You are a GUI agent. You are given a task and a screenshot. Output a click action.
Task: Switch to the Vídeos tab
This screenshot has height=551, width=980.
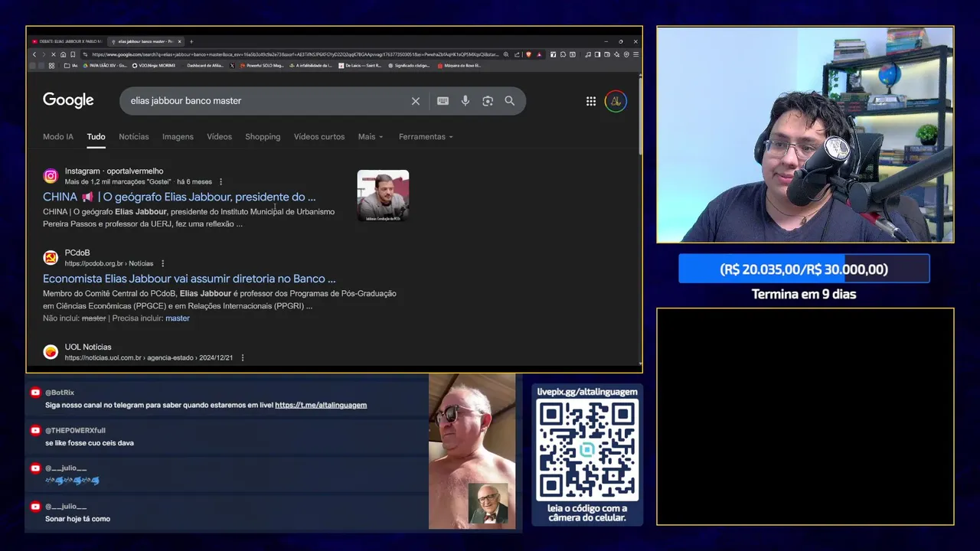click(x=219, y=137)
